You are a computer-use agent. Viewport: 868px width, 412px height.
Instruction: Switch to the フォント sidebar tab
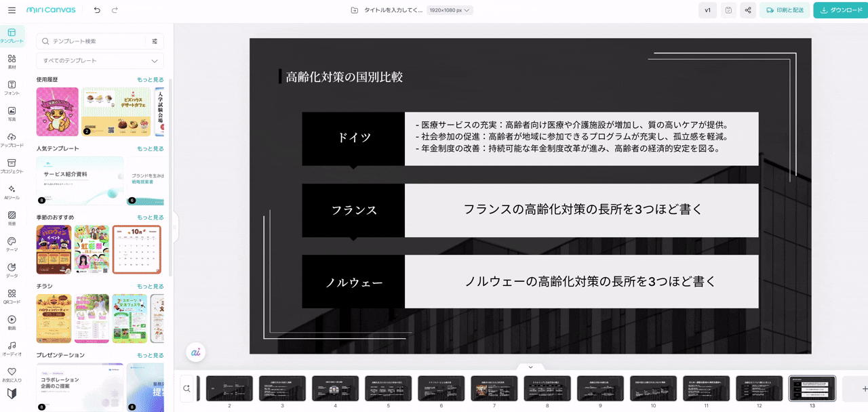(x=12, y=88)
